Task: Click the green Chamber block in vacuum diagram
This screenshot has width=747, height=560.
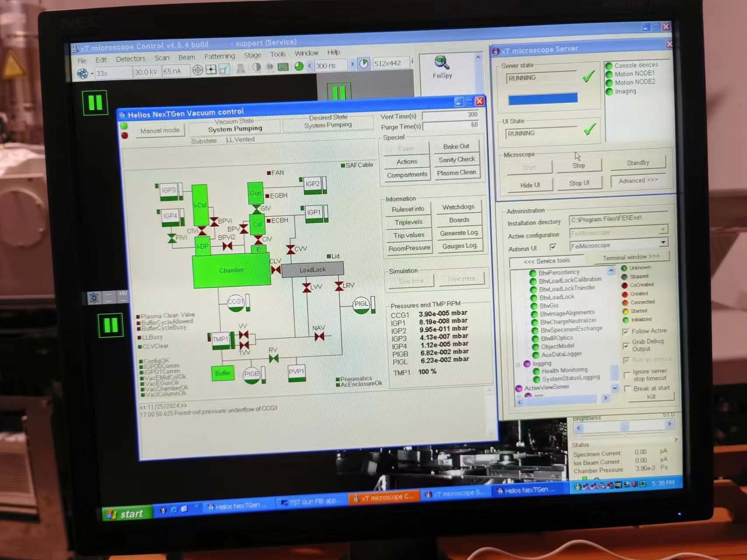Action: click(231, 271)
